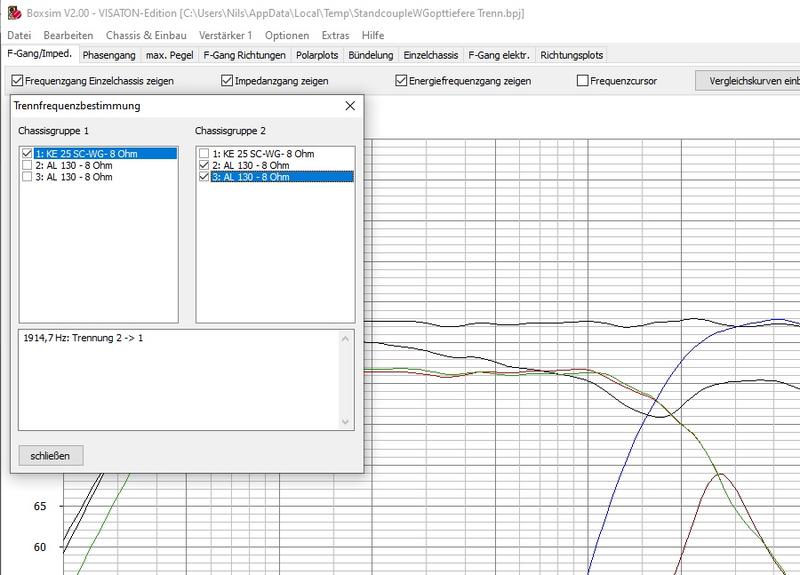This screenshot has width=800, height=575.
Task: Check 2: AL 130 in Chassisgruppe 1
Action: click(x=27, y=165)
